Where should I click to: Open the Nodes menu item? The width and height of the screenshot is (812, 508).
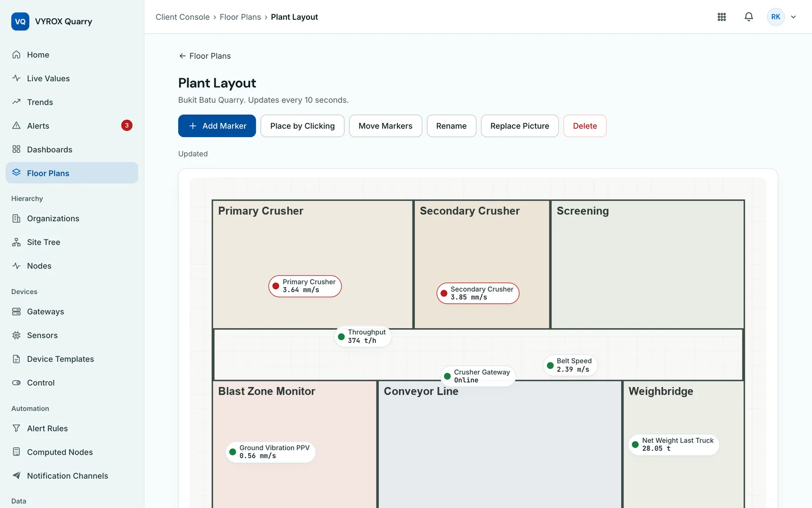[72, 266]
